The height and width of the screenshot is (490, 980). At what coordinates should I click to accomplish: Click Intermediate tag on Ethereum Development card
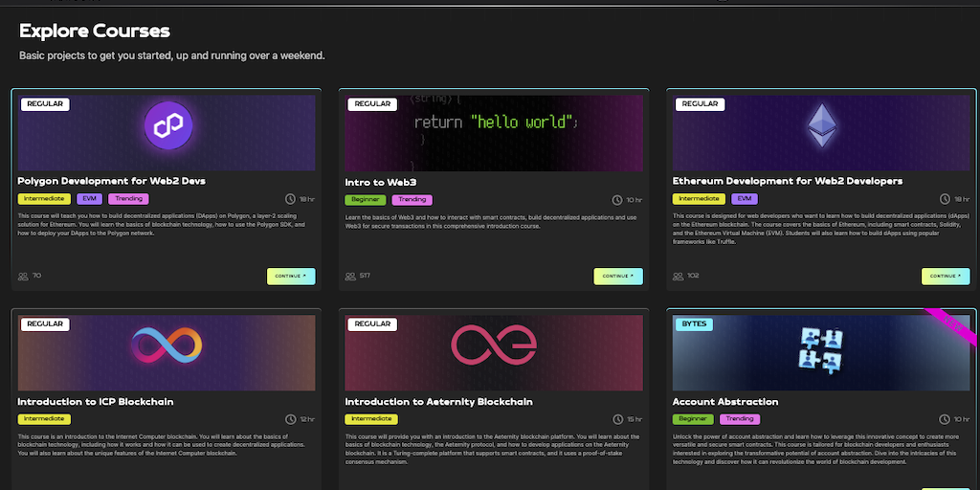(x=699, y=199)
